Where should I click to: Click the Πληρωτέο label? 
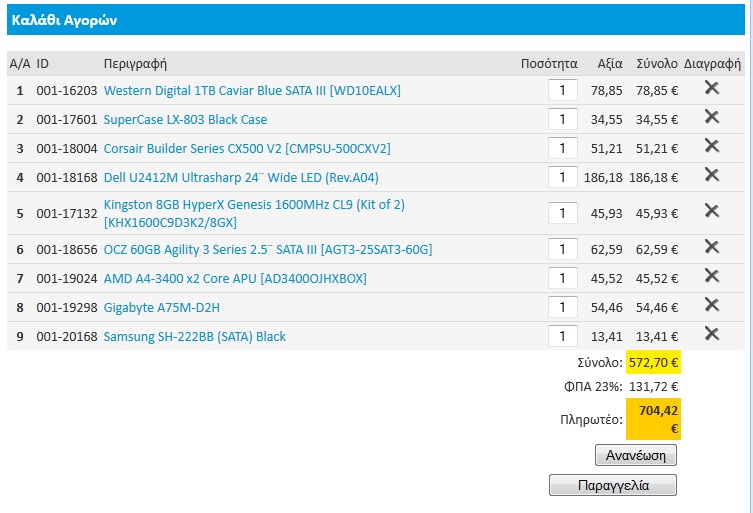tap(591, 420)
